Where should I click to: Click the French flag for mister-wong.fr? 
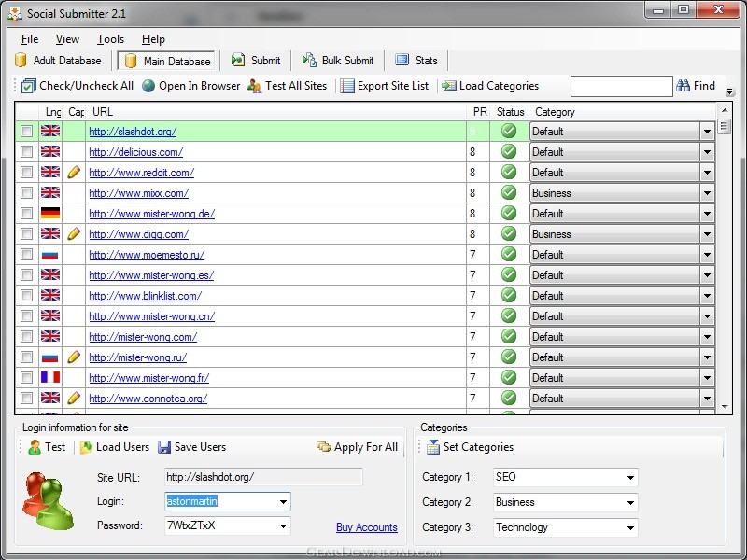[x=50, y=378]
